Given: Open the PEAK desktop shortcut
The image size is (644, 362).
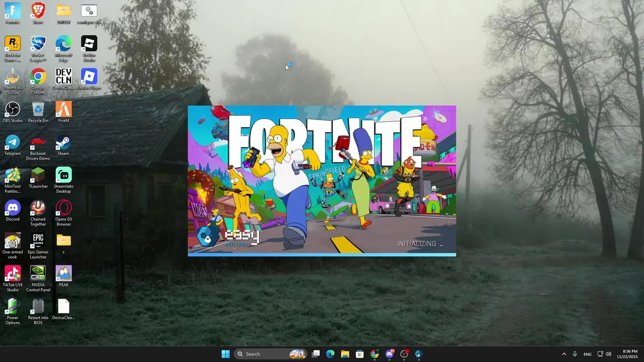Looking at the screenshot, I should tap(63, 277).
